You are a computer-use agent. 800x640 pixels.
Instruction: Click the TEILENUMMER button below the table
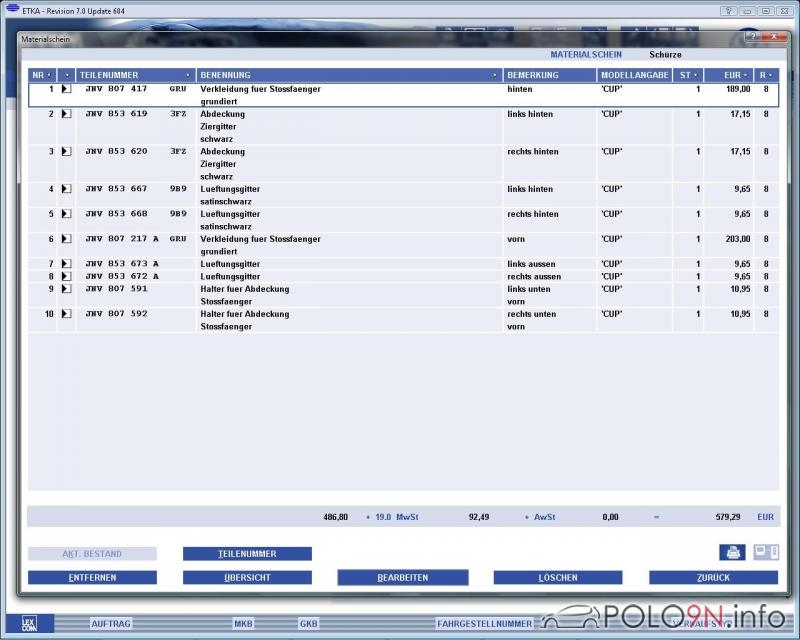point(247,553)
